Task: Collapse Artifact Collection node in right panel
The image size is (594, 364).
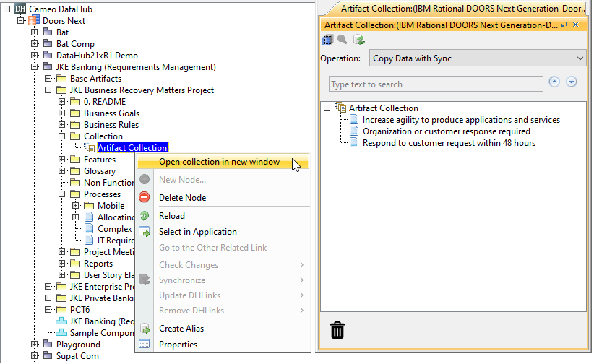Action: click(x=327, y=108)
